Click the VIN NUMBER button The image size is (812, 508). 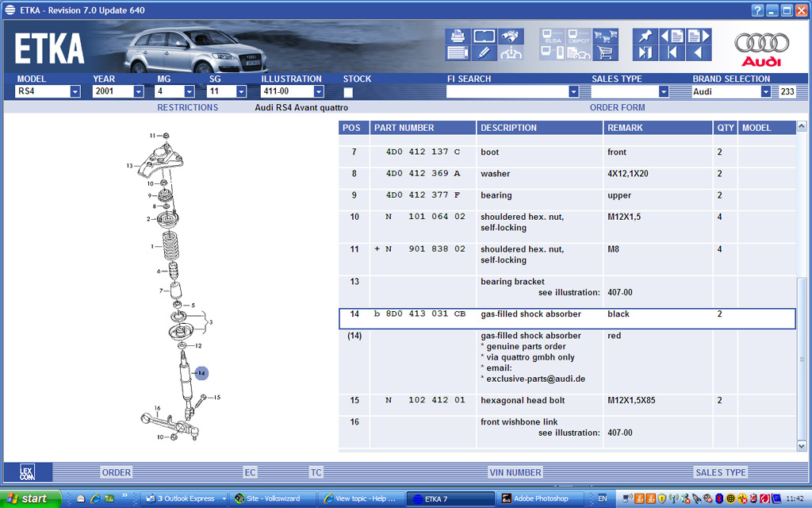pyautogui.click(x=515, y=472)
